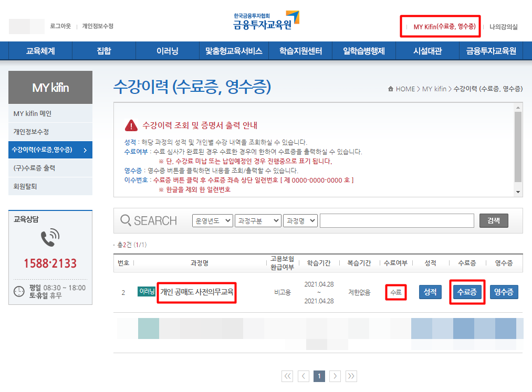
Task: Jump to last page using the double-right arrow
Action: click(351, 376)
